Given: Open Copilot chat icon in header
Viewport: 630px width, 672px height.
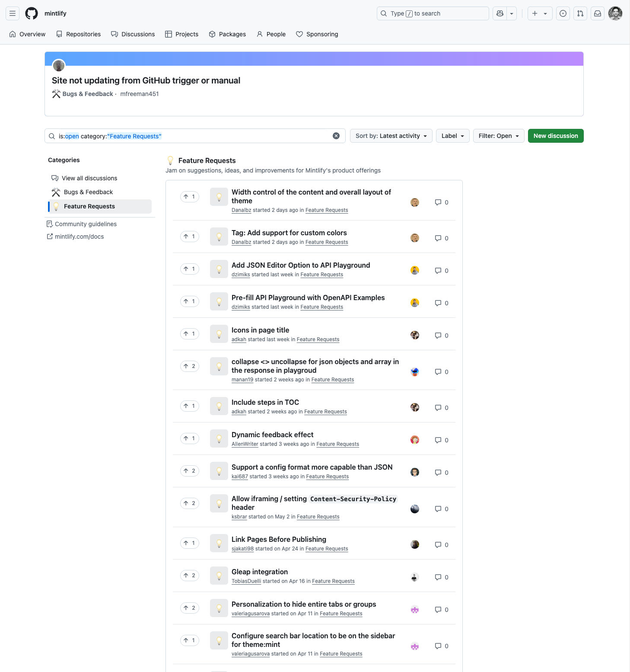Looking at the screenshot, I should point(500,13).
